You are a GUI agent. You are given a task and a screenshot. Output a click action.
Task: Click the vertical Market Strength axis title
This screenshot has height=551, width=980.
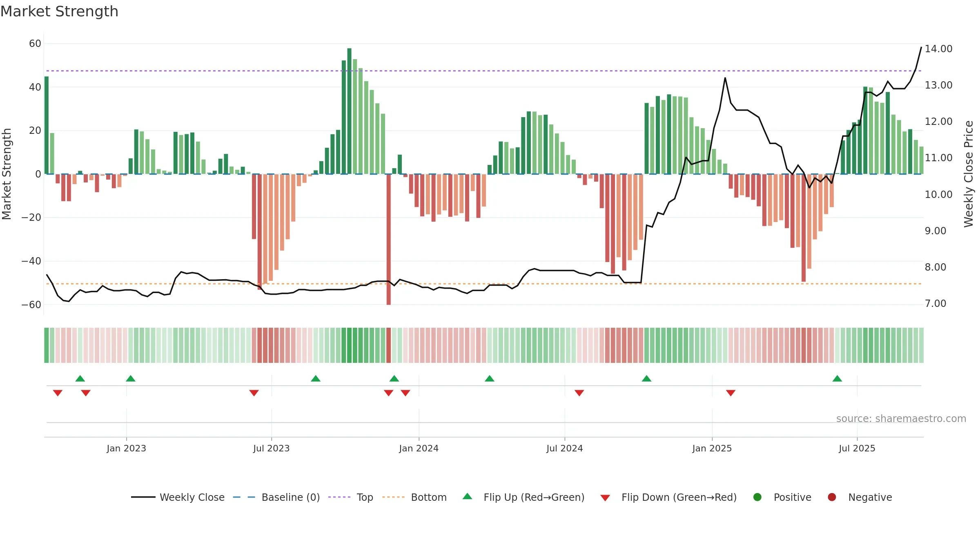[7, 174]
